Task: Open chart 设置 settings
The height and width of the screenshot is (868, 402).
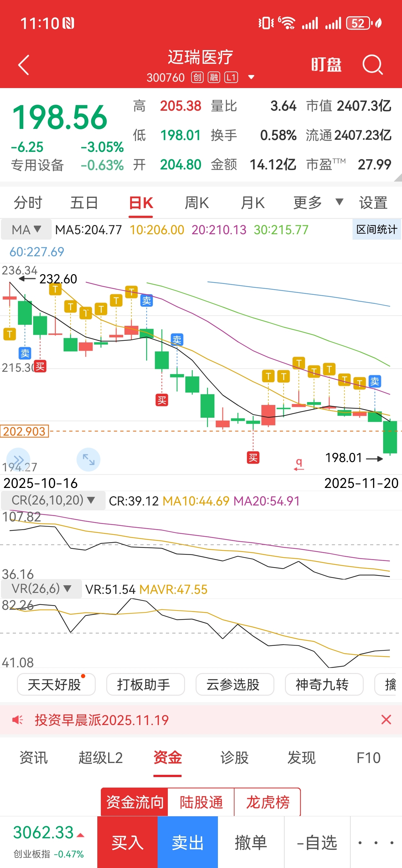Action: click(x=373, y=203)
